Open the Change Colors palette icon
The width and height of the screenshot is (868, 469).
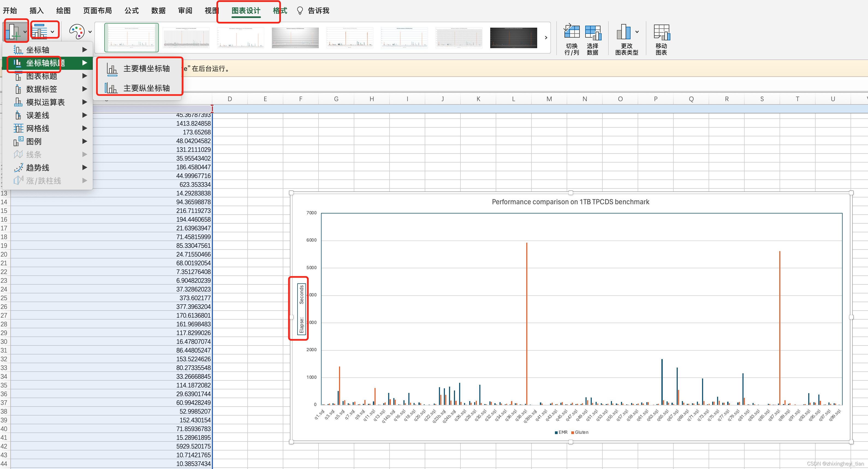coord(77,32)
